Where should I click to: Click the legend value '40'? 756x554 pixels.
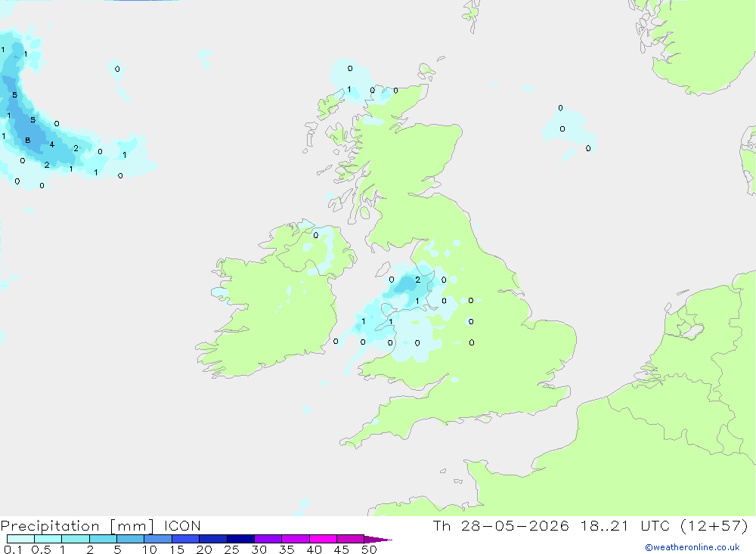(x=314, y=549)
